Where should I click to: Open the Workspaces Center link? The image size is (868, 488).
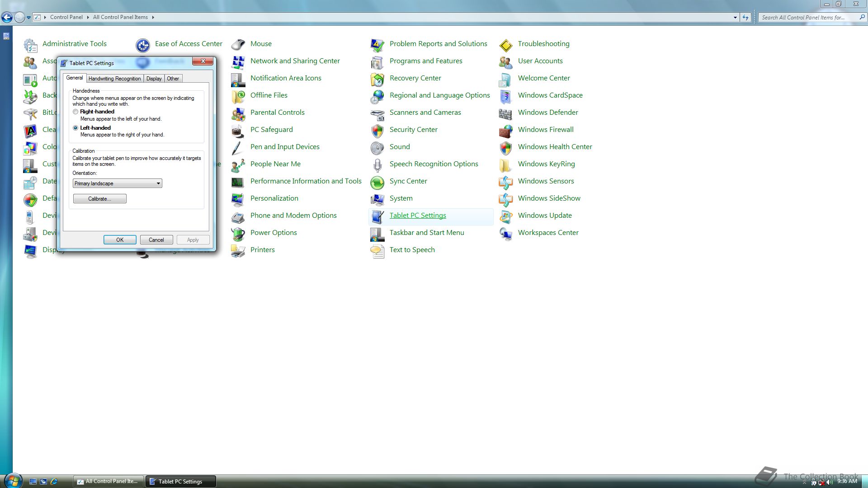[x=548, y=233]
